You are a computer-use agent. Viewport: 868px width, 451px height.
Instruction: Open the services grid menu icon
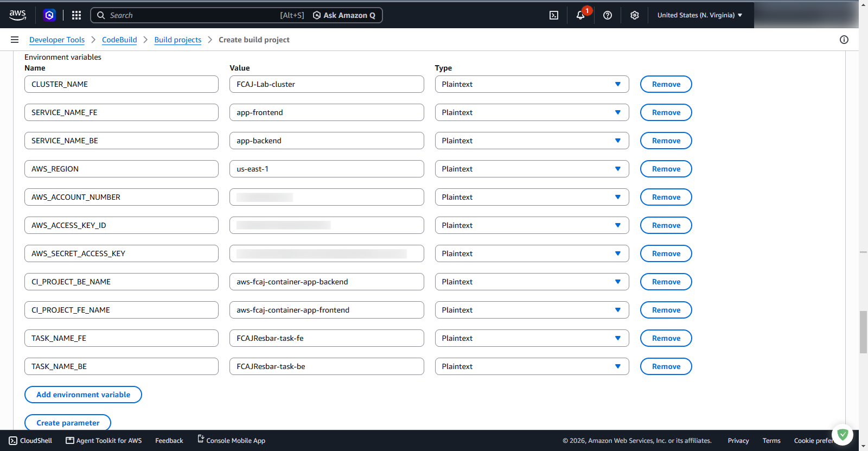point(76,15)
